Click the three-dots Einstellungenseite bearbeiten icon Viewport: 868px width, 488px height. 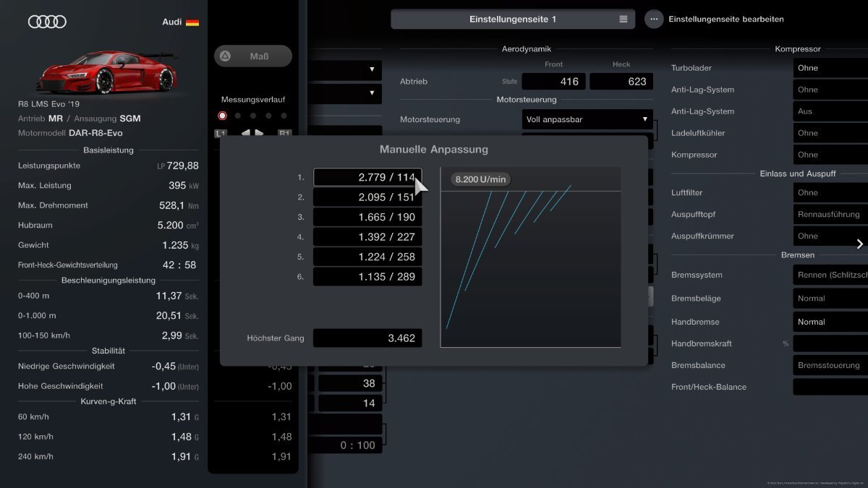[654, 20]
